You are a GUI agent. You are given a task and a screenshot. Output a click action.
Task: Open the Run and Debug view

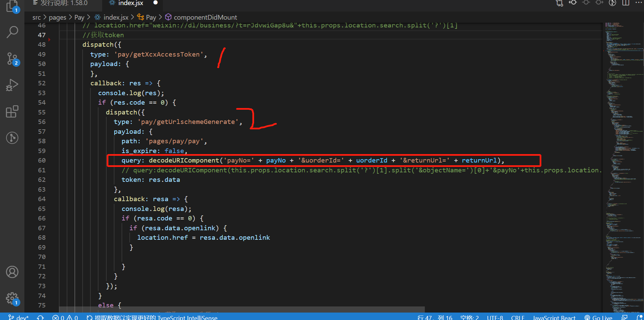pyautogui.click(x=12, y=85)
